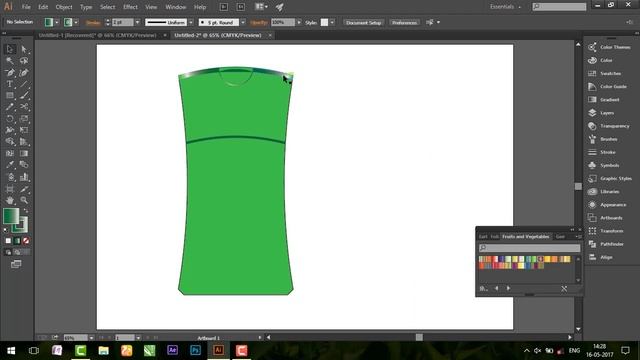Viewport: 640px width, 360px height.
Task: Expand the opacity value arrow
Action: click(x=299, y=22)
